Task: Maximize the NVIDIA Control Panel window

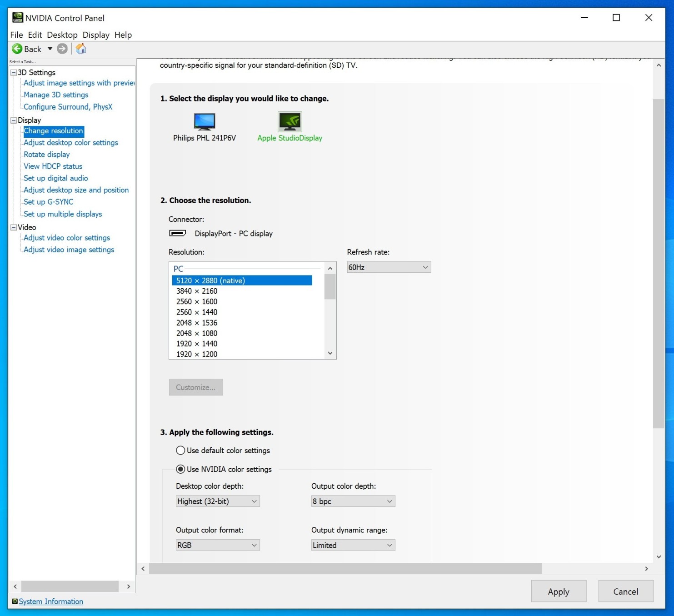Action: tap(616, 18)
